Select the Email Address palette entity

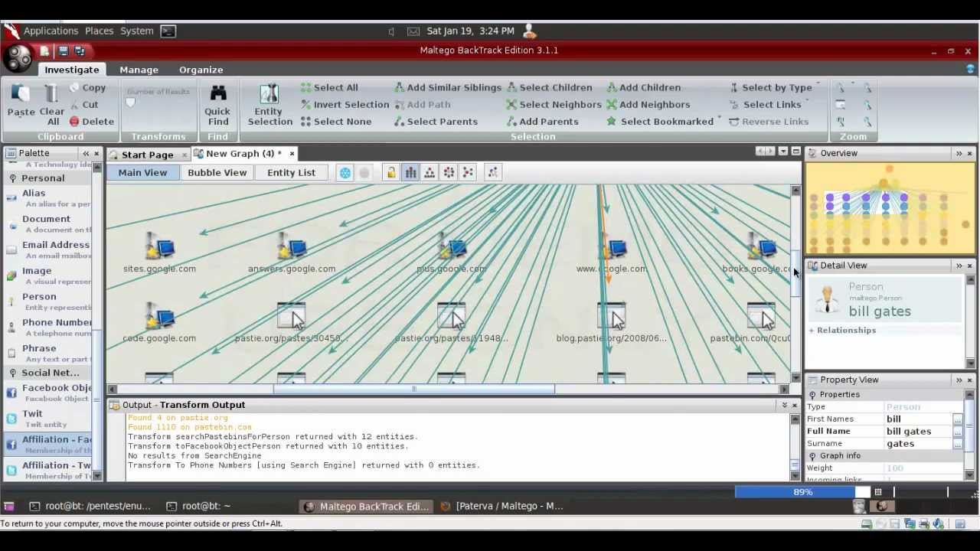48,249
